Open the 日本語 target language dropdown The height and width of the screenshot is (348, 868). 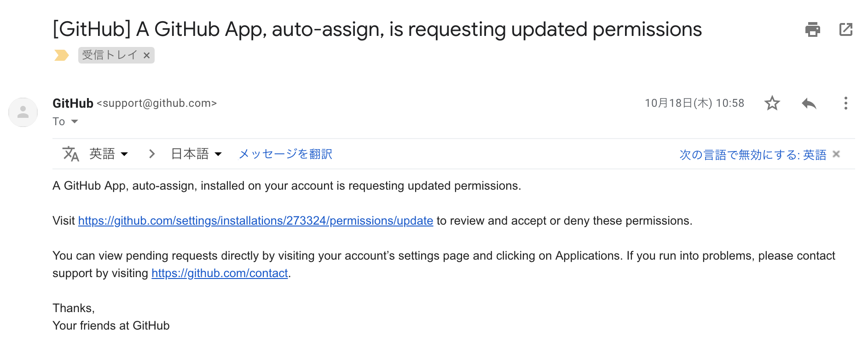click(x=197, y=154)
